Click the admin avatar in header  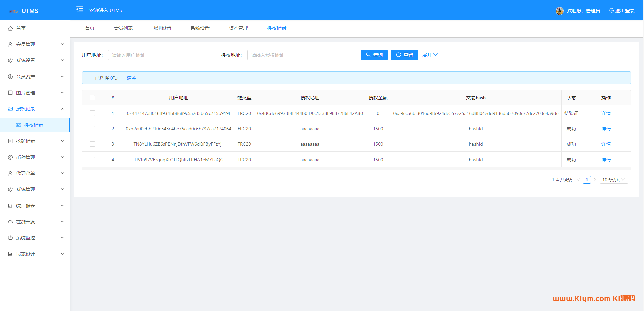559,11
